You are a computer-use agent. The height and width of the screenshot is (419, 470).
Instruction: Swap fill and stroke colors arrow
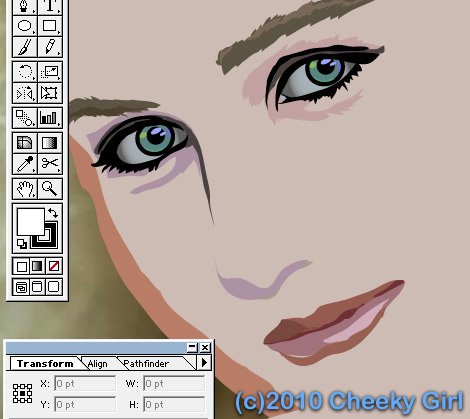53,212
